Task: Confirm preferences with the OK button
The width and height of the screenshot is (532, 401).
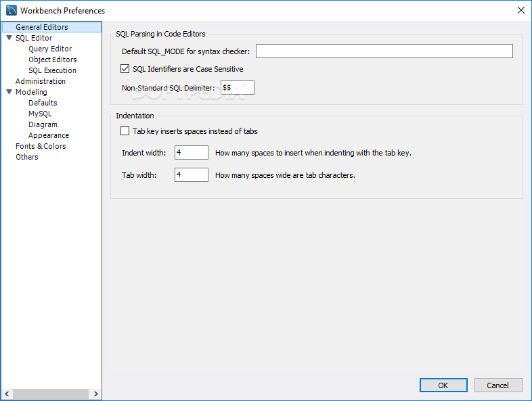Action: (x=443, y=385)
